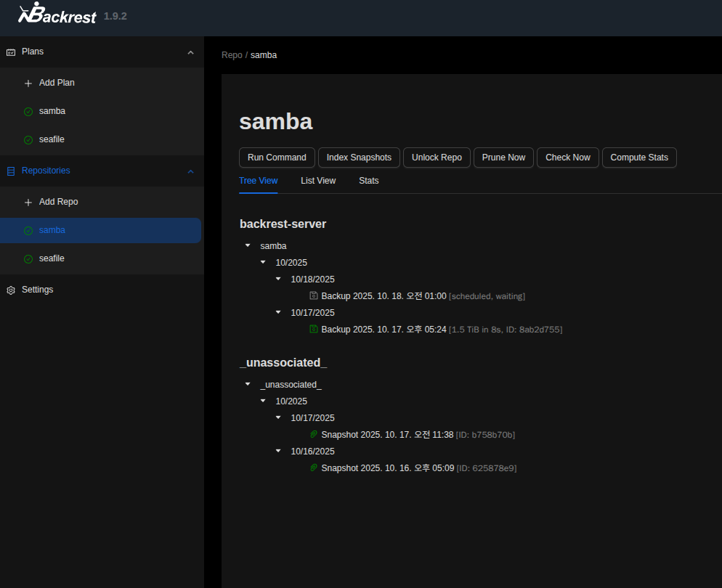722x588 pixels.
Task: Switch to the List View tab
Action: [318, 181]
